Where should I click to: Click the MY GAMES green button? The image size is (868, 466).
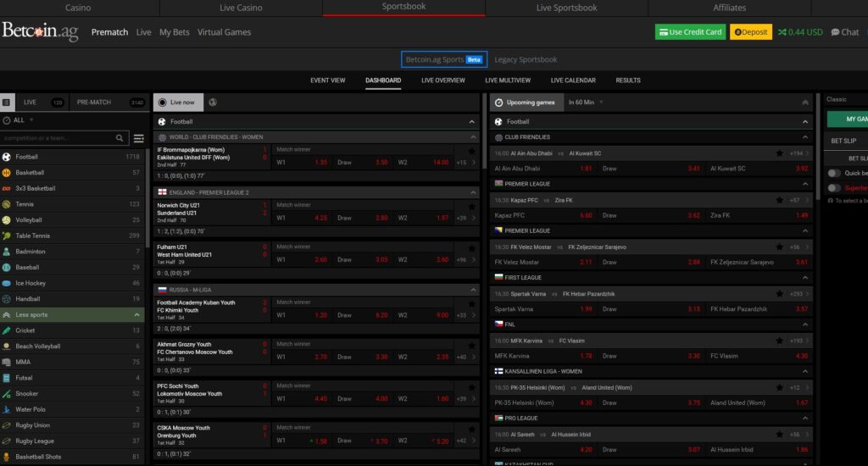coord(848,119)
